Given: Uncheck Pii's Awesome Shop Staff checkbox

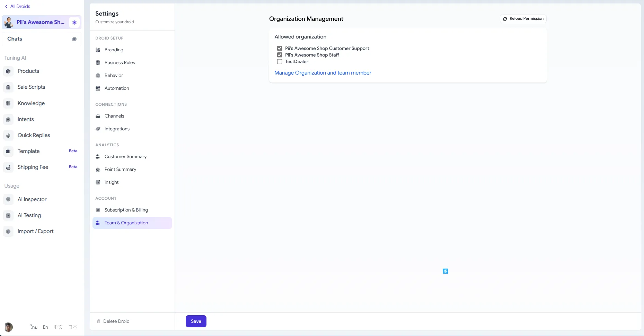Looking at the screenshot, I should point(280,55).
